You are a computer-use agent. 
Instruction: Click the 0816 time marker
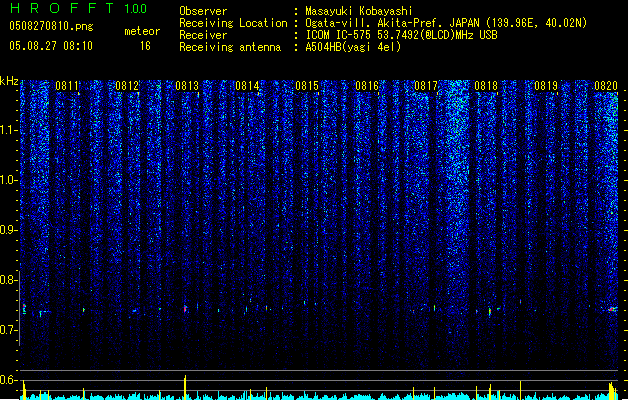[x=367, y=86]
